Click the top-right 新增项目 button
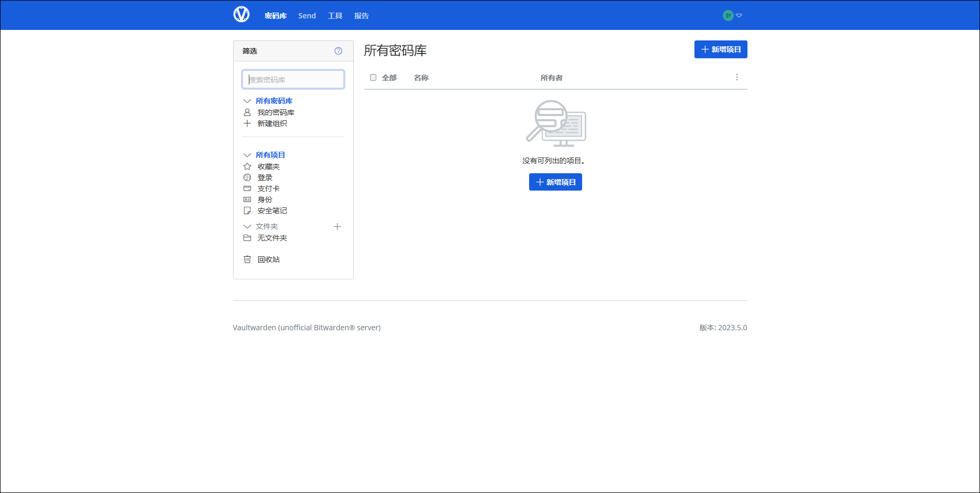Screen dimensions: 980x493 (720, 49)
